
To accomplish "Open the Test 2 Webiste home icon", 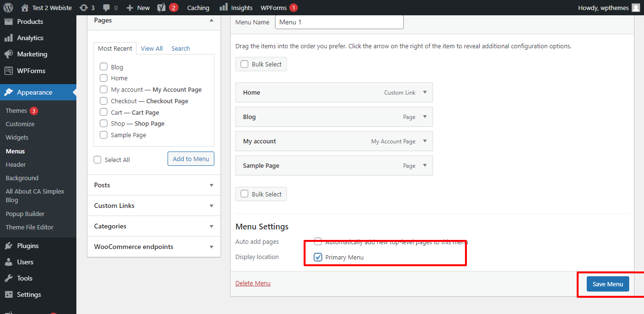I will click(25, 8).
